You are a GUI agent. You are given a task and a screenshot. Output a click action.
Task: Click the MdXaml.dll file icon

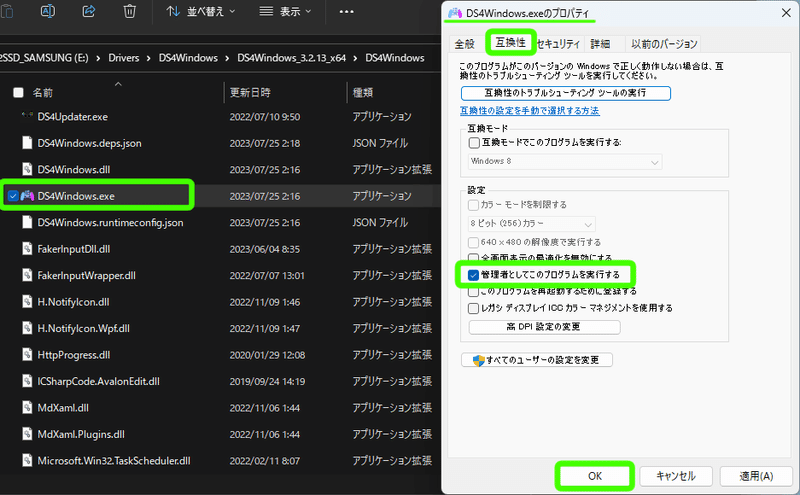click(x=28, y=408)
